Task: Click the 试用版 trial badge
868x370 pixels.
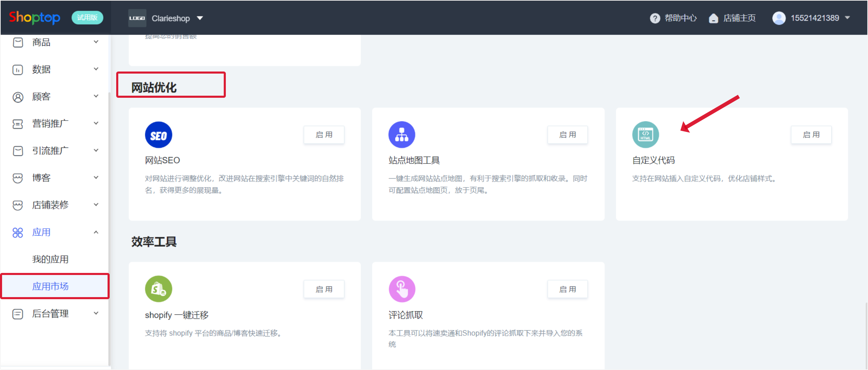Action: pos(87,18)
